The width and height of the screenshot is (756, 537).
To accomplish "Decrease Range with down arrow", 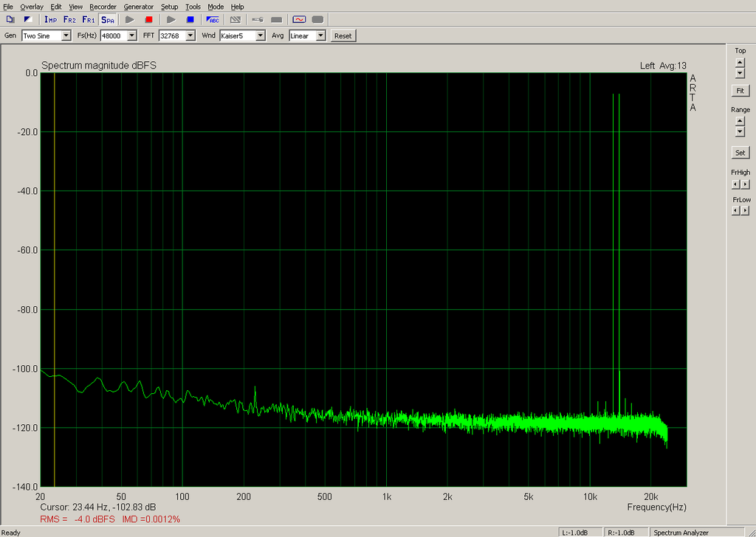I will coord(740,131).
